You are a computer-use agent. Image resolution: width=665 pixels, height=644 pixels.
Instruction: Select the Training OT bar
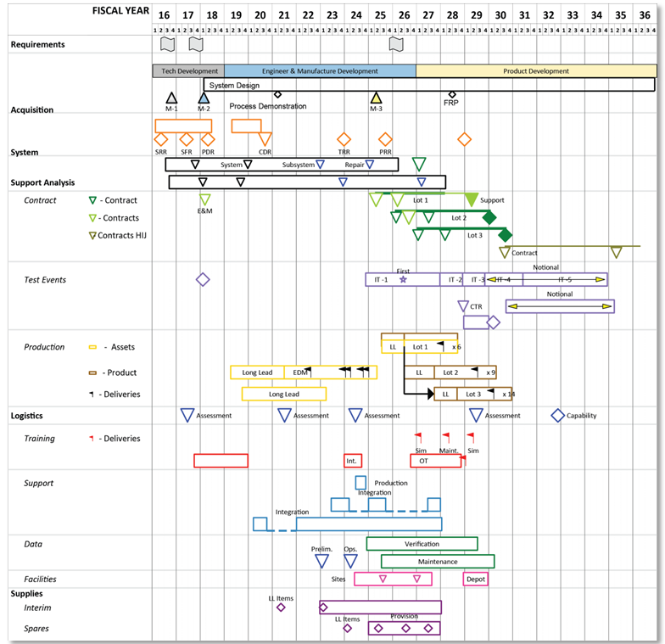436,461
